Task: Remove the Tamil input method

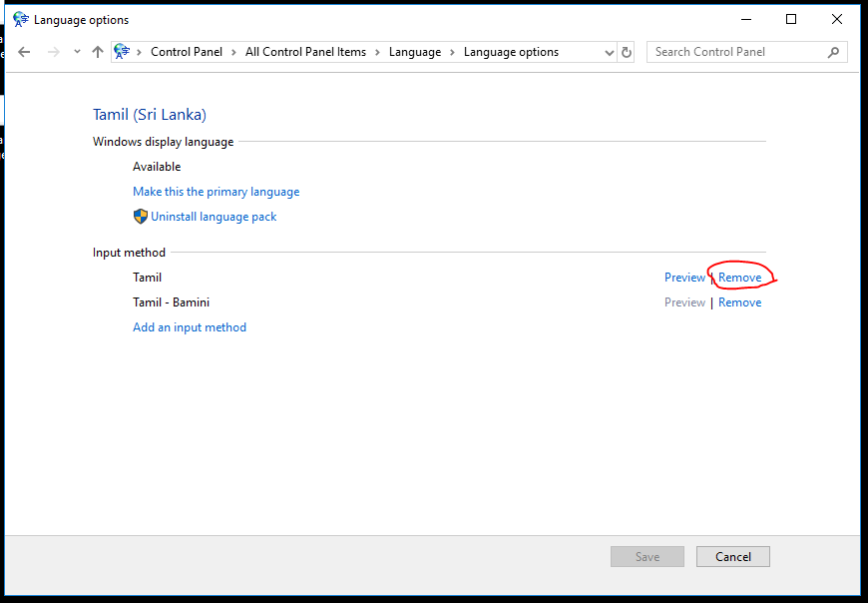Action: click(739, 278)
